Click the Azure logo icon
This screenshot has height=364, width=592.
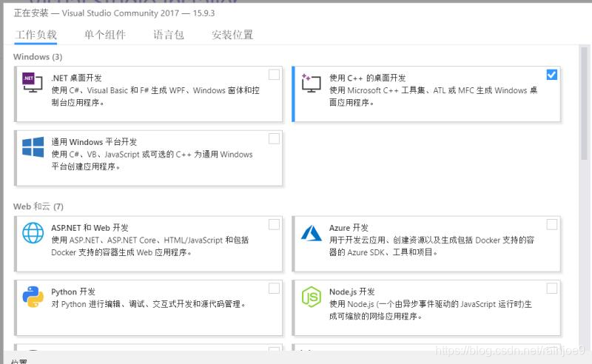point(312,233)
